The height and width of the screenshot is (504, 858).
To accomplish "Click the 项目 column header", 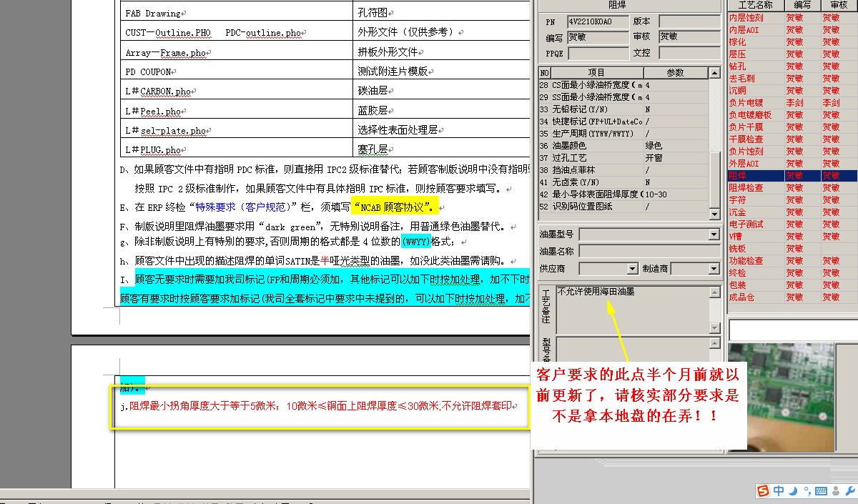I will pos(597,73).
